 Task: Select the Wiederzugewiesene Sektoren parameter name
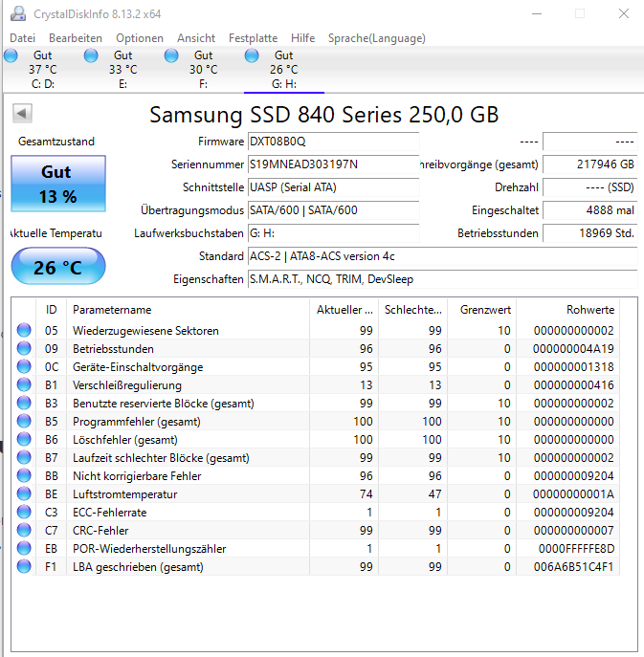(145, 331)
